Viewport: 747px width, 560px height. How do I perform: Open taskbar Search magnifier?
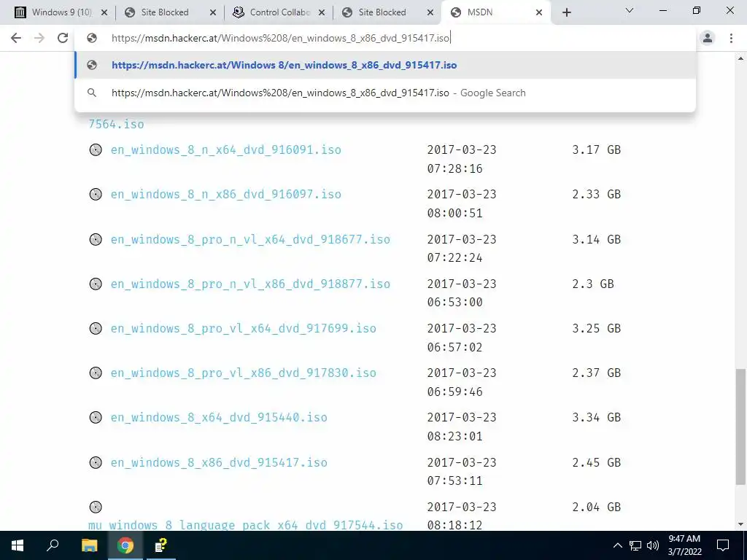coord(53,545)
